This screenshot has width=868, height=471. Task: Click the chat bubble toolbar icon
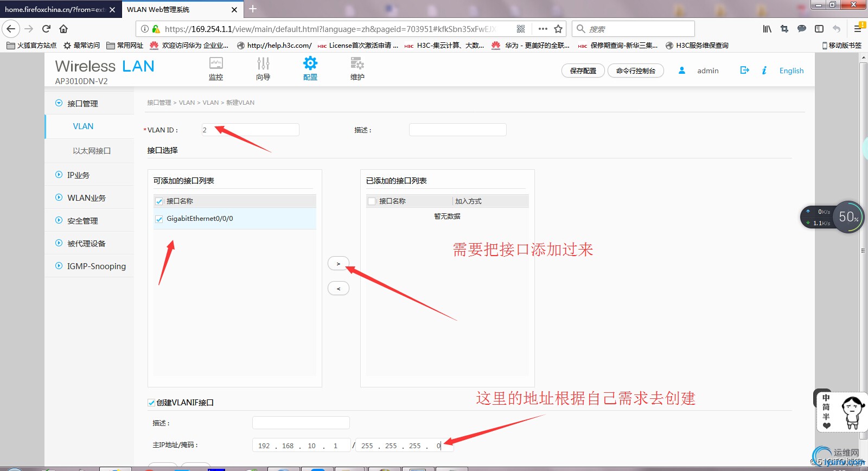802,29
